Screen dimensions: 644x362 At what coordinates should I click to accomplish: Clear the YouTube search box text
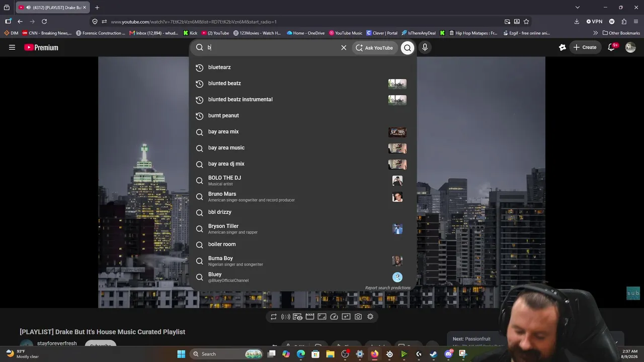344,48
